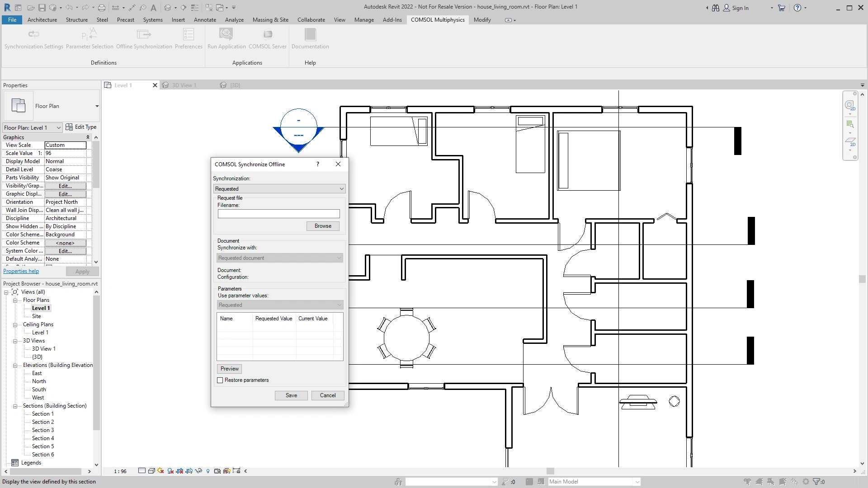
Task: Click Reveal Hidden Elements lightbulb icon
Action: coord(208,471)
